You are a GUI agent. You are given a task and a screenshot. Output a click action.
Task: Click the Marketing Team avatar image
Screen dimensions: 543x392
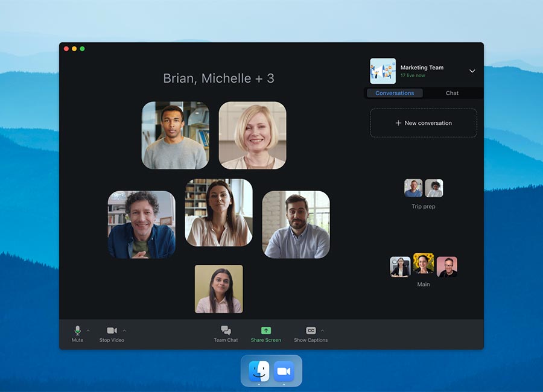(383, 71)
